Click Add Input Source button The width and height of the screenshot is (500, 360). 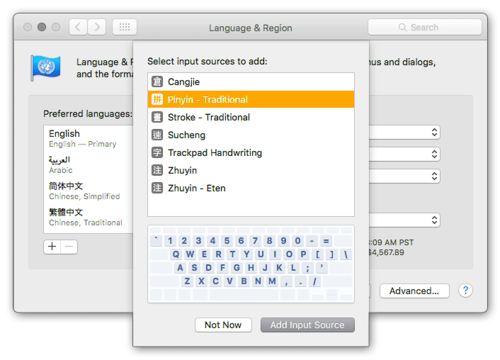click(x=307, y=325)
